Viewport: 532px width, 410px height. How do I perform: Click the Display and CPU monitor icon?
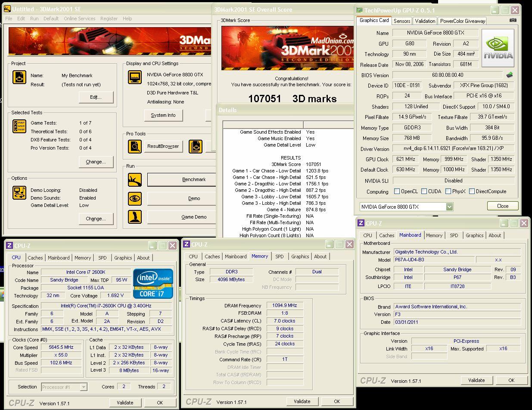click(135, 77)
